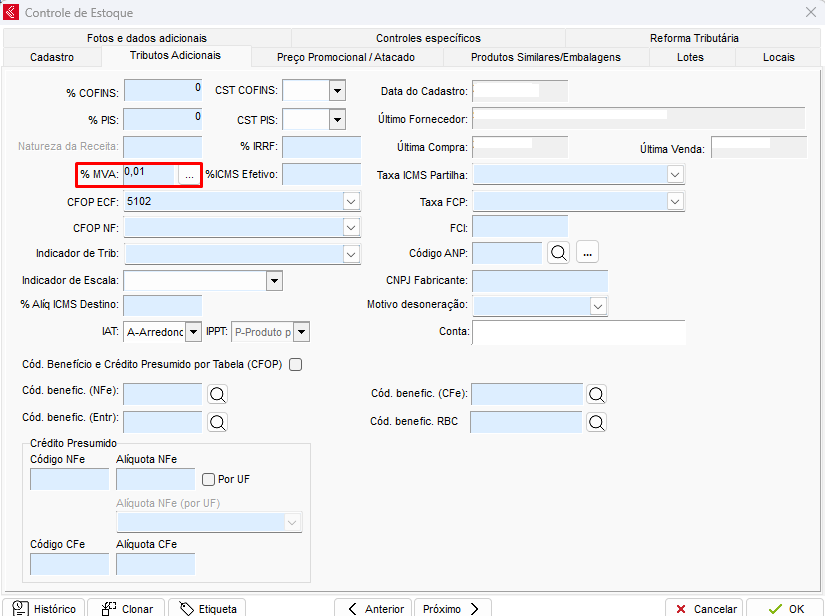Screen dimensions: 825x616
Task: Open the Indicador de Escala dropdown
Action: 274,281
